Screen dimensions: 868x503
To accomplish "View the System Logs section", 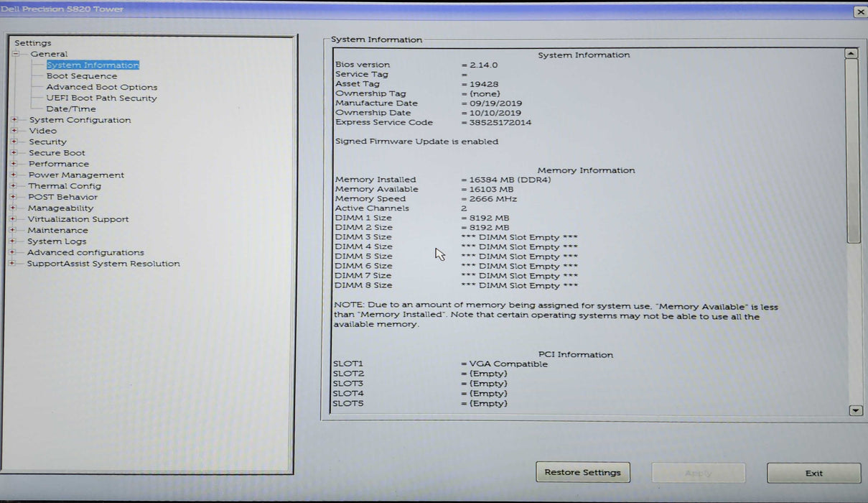I will (x=56, y=241).
